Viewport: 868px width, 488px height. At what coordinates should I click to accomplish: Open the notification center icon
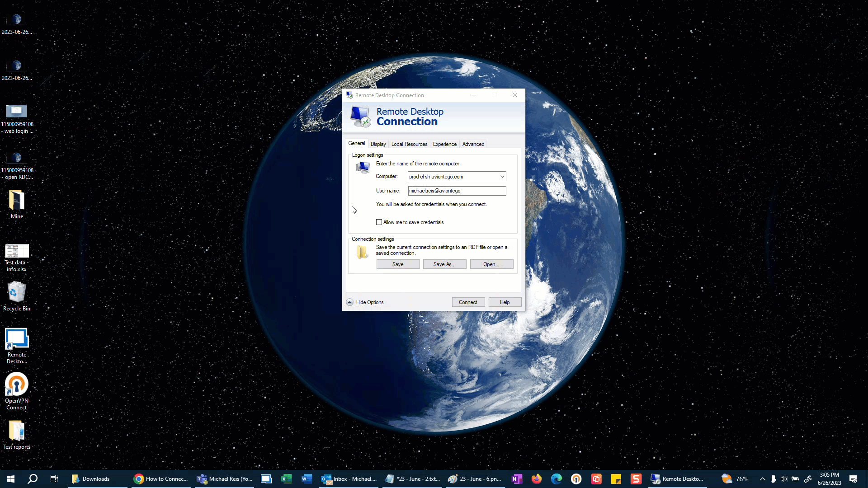pyautogui.click(x=853, y=479)
